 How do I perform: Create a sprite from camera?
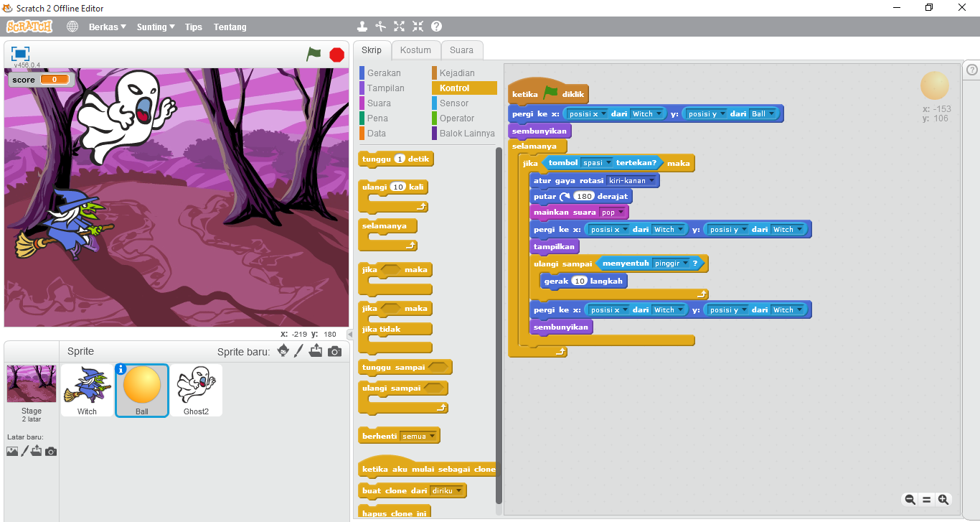click(333, 351)
